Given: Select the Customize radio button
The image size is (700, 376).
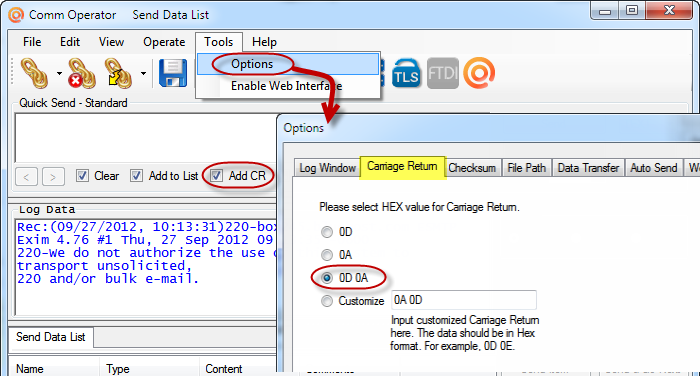Looking at the screenshot, I should point(327,301).
